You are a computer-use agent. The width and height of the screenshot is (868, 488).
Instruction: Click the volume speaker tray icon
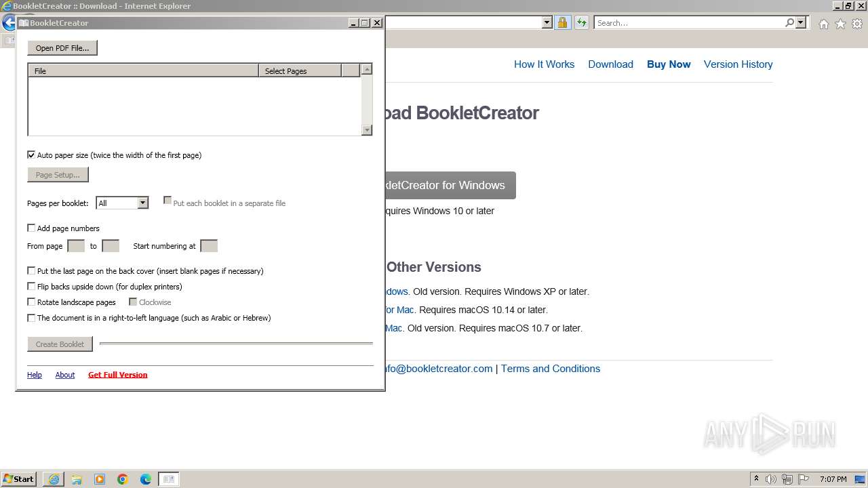pos(771,479)
